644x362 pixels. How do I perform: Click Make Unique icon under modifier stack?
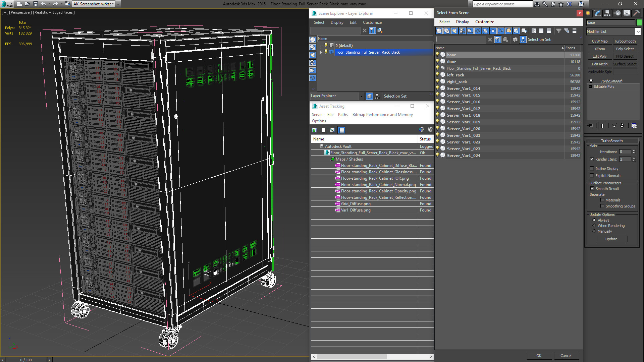614,126
